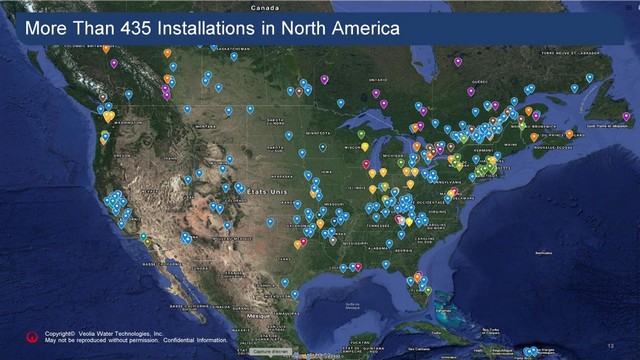Screen dimensions: 640x360
Task: Click the gray pin in Mississippi
Action: pos(333,240)
